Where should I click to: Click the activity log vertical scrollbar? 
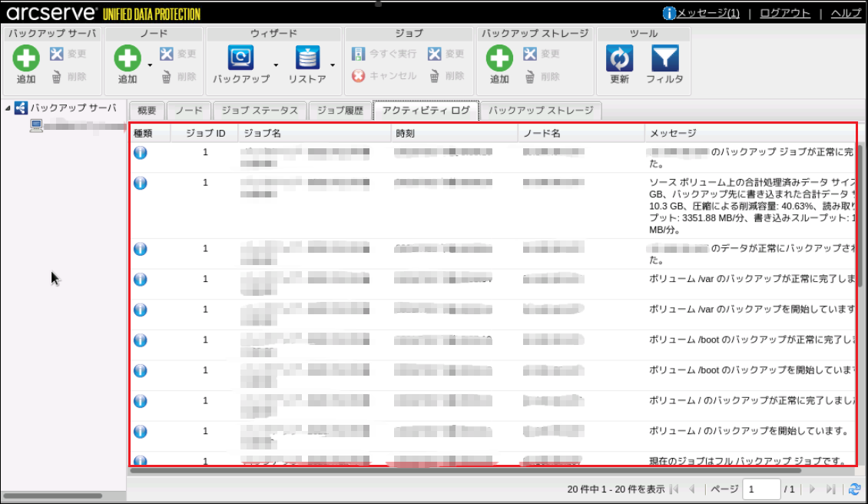pos(860,215)
